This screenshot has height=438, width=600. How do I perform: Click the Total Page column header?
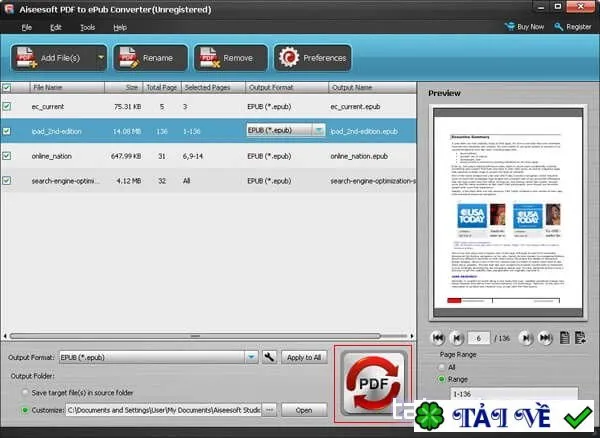click(161, 88)
